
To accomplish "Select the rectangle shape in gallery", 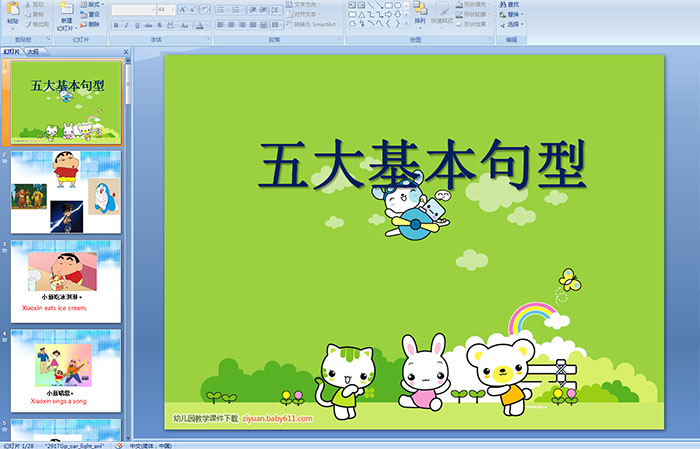I will click(388, 5).
